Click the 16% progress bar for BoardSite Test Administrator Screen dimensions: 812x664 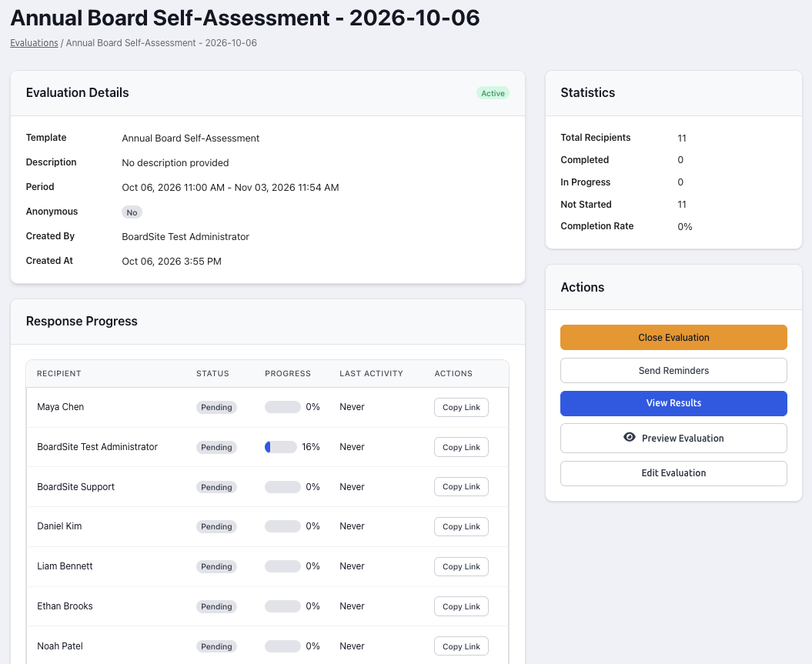coord(281,447)
